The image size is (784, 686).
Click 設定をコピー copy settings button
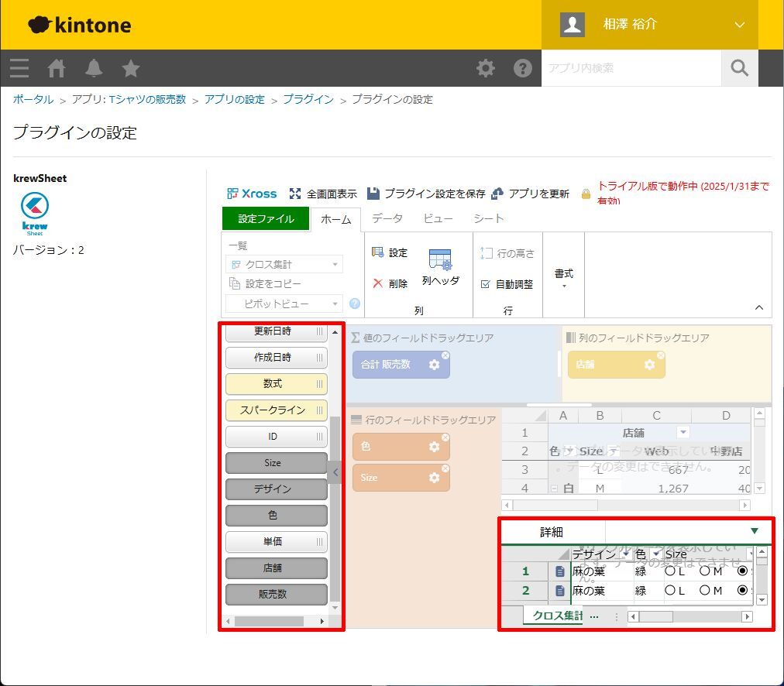[x=266, y=284]
